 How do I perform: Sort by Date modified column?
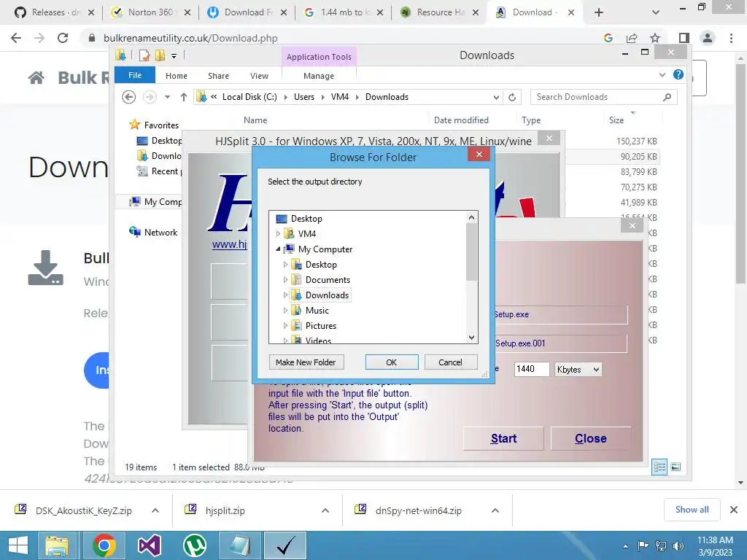(461, 120)
